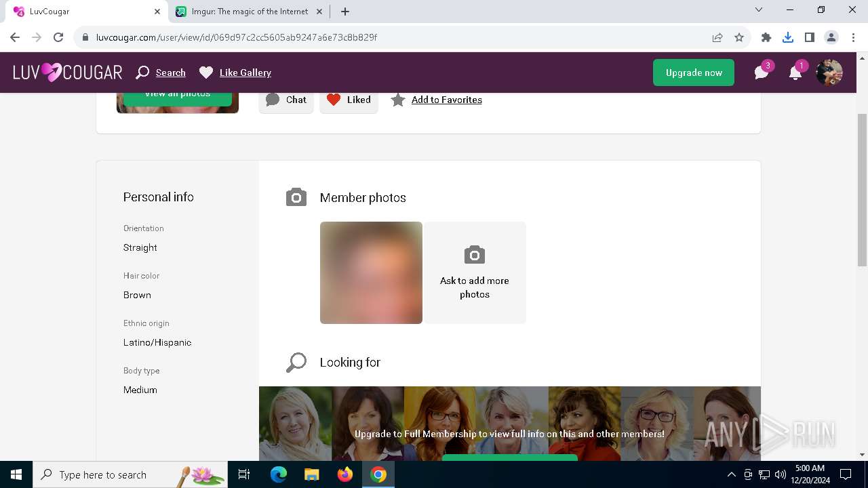Open Chrome downloads icon
Viewport: 868px width, 488px height.
pyautogui.click(x=788, y=37)
